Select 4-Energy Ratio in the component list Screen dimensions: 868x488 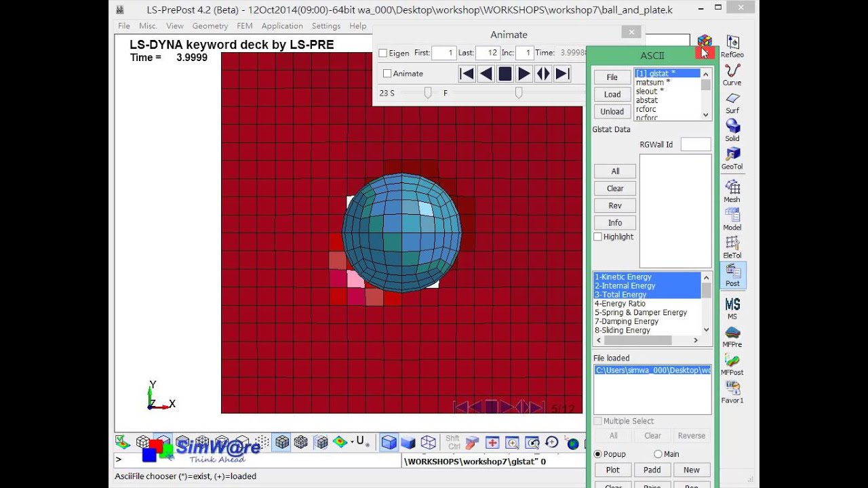tap(647, 304)
